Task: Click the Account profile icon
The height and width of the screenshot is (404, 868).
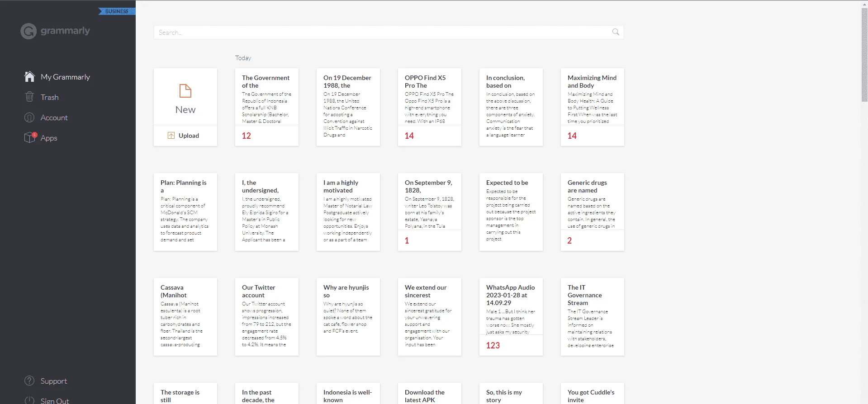Action: coord(29,117)
